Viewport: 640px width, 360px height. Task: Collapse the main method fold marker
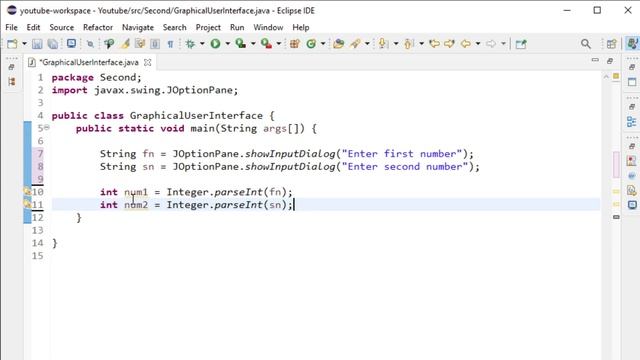point(47,128)
